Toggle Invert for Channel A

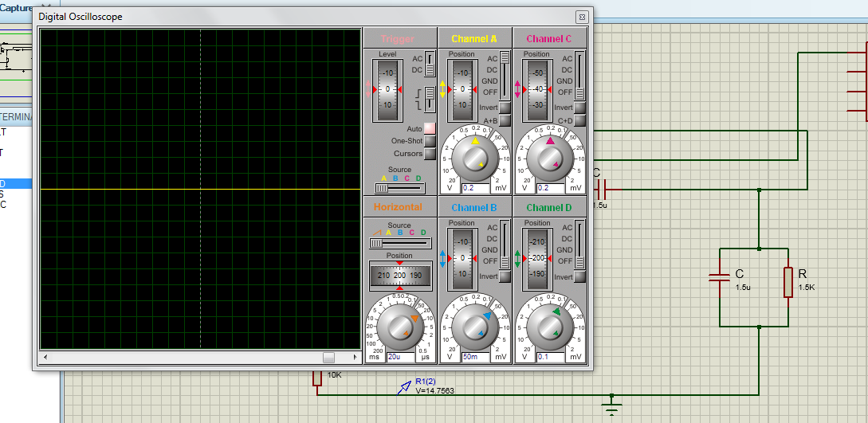tap(505, 108)
